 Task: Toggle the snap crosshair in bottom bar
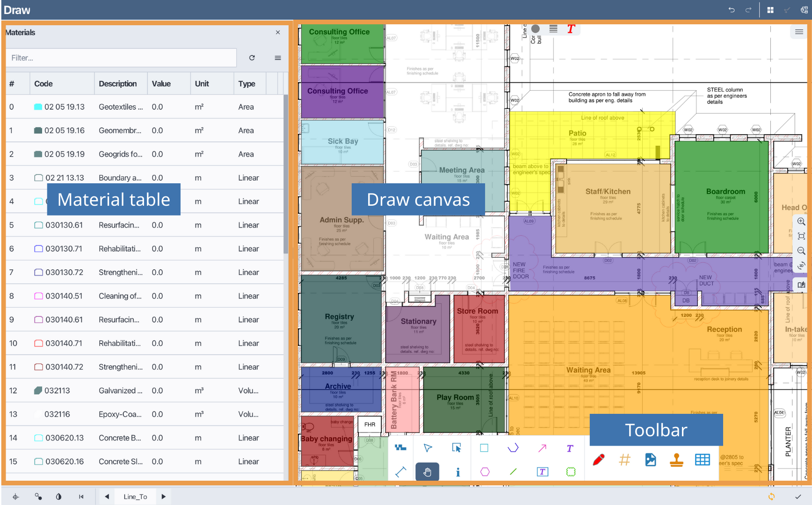pyautogui.click(x=15, y=497)
